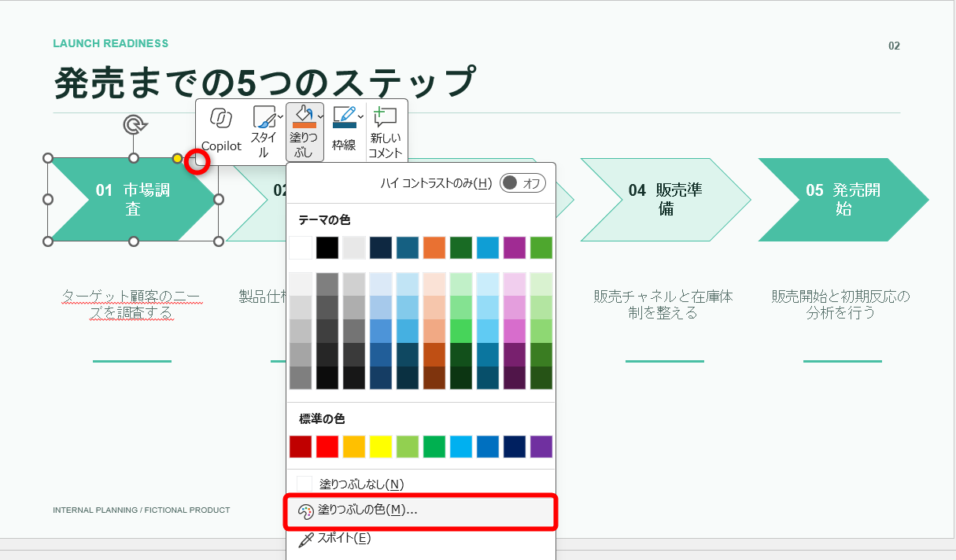Click the 販売チャネルと在庫体制を整える description
This screenshot has width=956, height=560.
coord(664,304)
